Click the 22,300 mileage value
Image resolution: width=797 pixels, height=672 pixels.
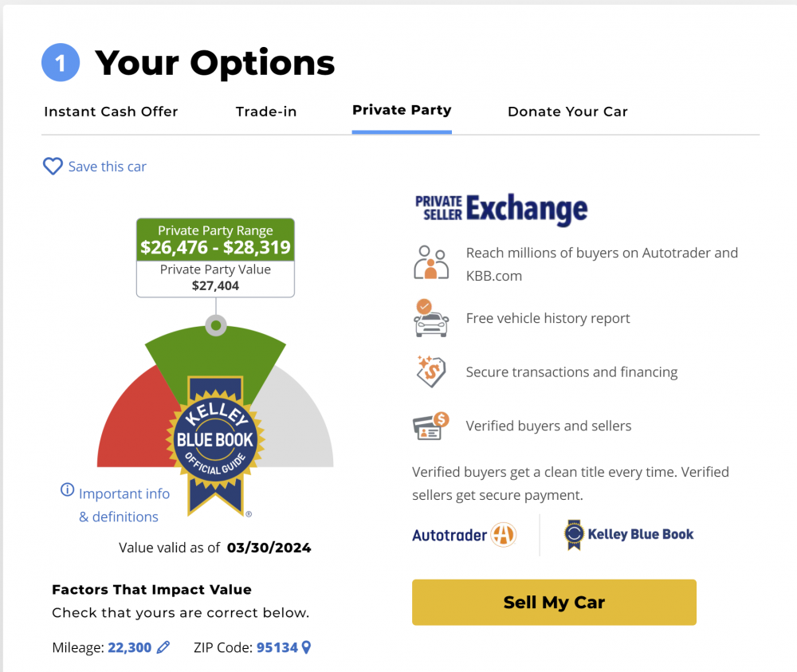130,647
